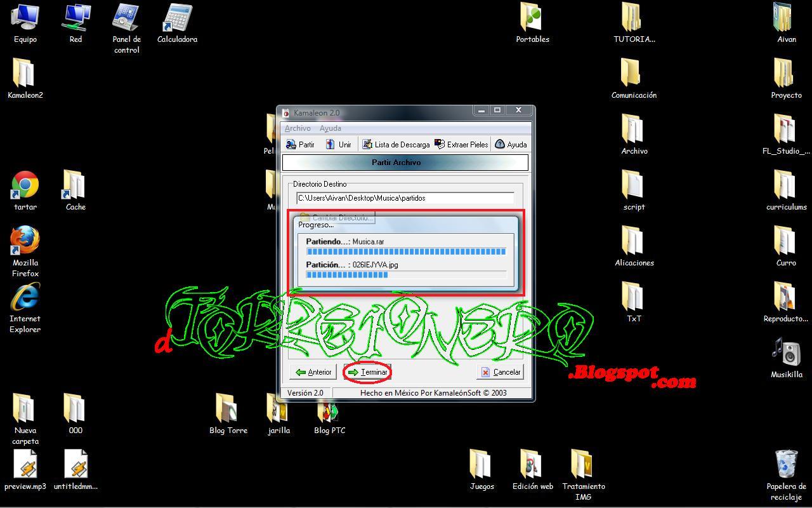Select the curriculums folder
The height and width of the screenshot is (508, 812).
coord(786,190)
